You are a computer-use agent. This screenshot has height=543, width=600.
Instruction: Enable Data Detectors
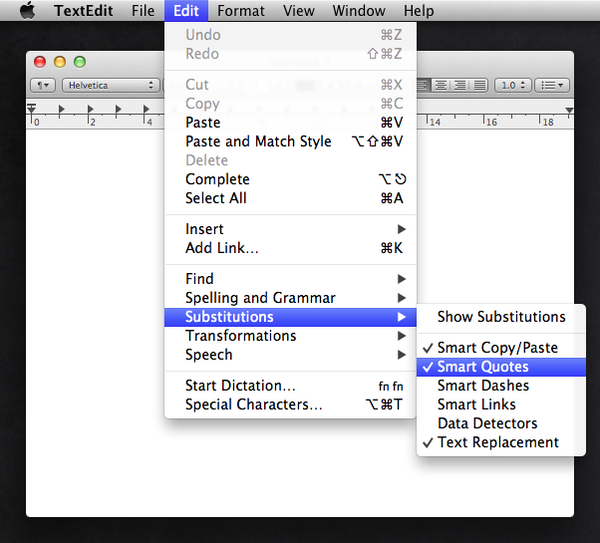[x=501, y=423]
